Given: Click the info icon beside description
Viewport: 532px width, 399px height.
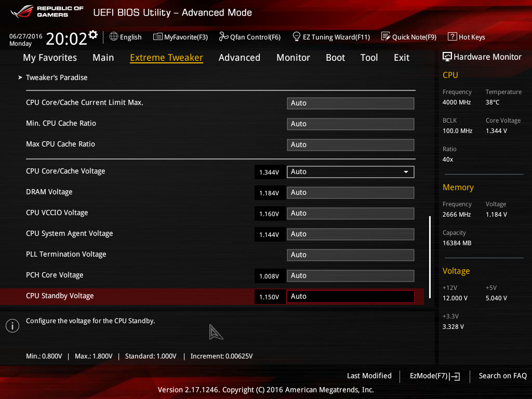Looking at the screenshot, I should pyautogui.click(x=12, y=326).
